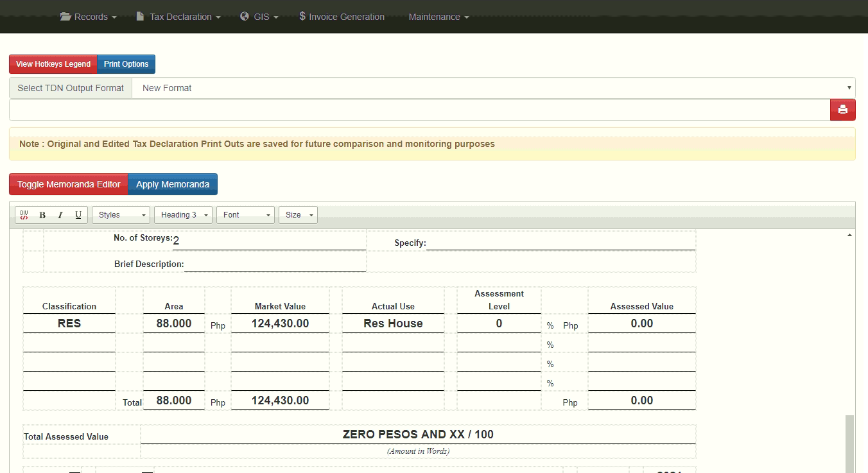Expand the Size dropdown
Screen dimensions: 868x473
pos(299,215)
